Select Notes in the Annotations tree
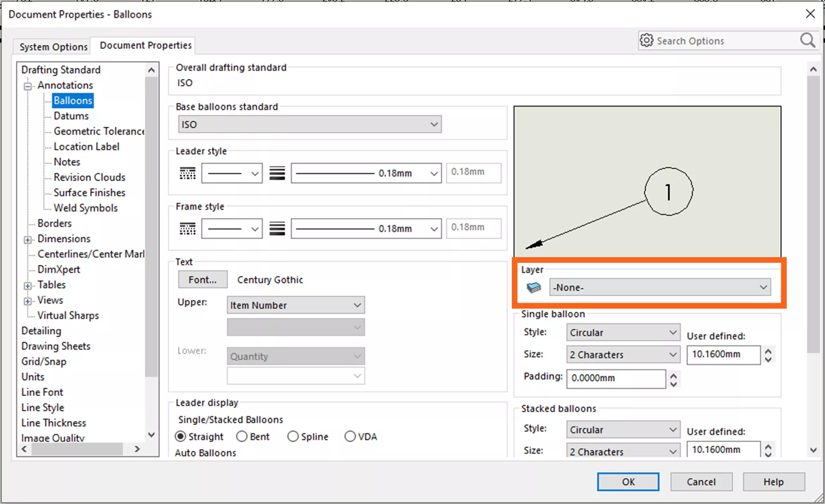 point(66,161)
